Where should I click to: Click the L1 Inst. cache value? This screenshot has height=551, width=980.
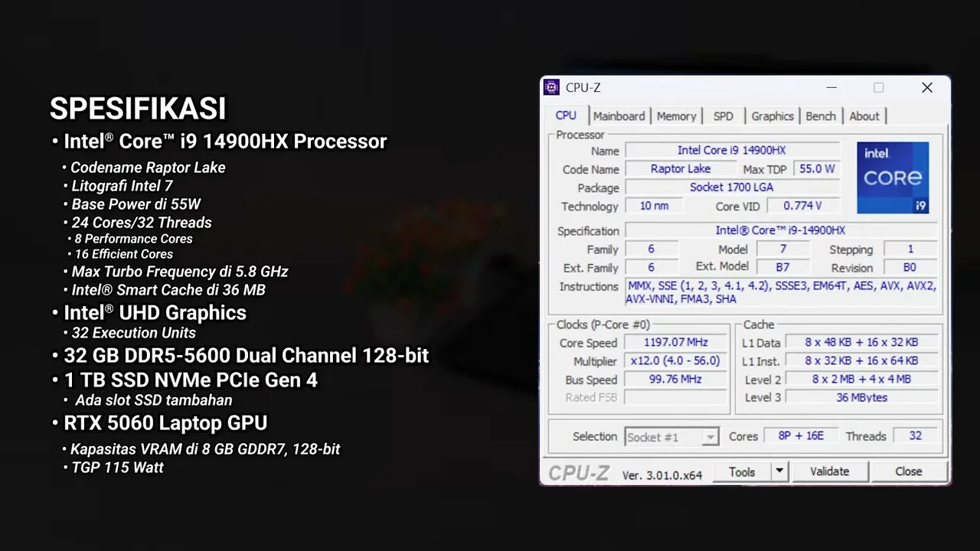(x=861, y=360)
